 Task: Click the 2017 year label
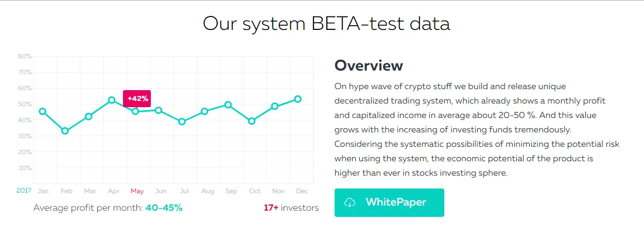[x=24, y=191]
